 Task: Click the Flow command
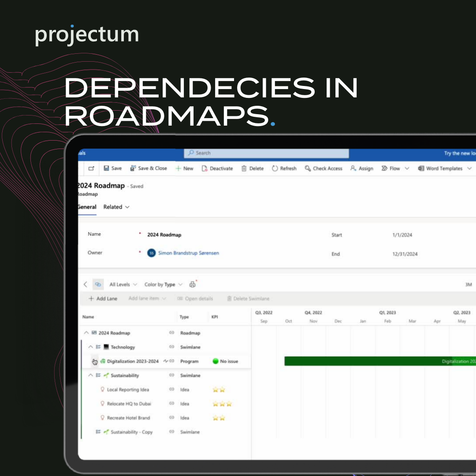(390, 168)
